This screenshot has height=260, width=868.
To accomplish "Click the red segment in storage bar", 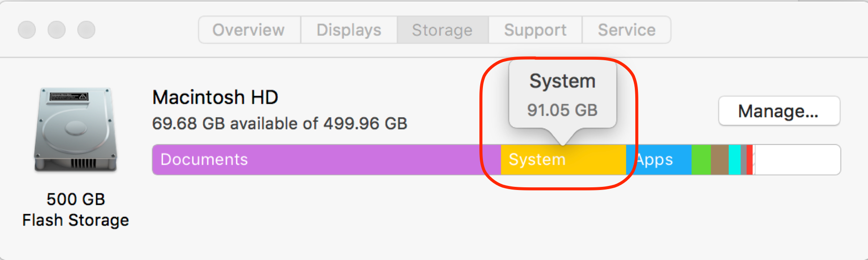I will coord(749,160).
